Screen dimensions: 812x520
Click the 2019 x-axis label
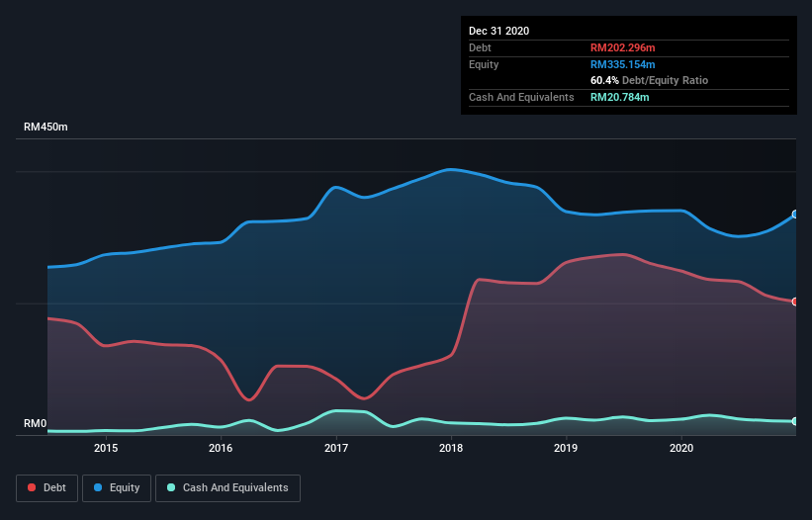coord(566,448)
